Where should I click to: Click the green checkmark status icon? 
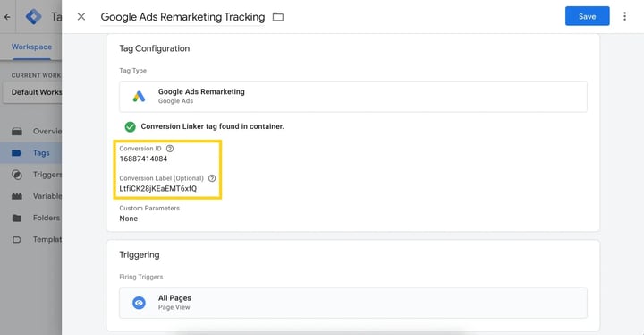coord(131,127)
